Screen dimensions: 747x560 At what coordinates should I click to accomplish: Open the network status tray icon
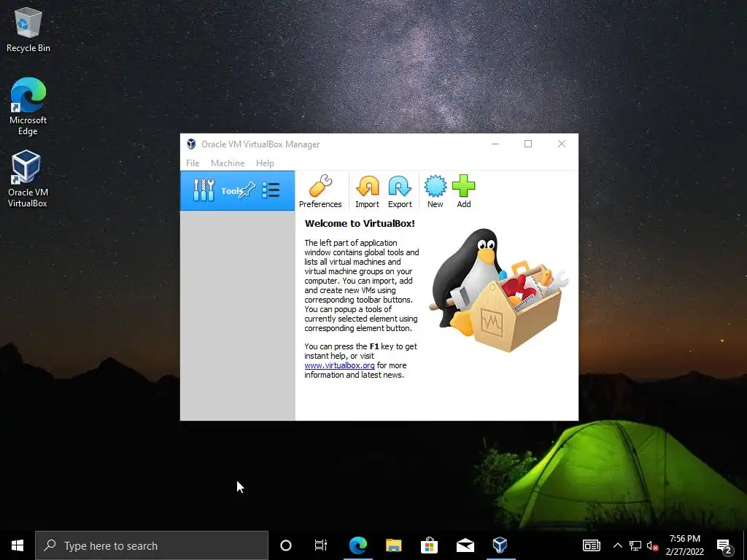click(635, 545)
